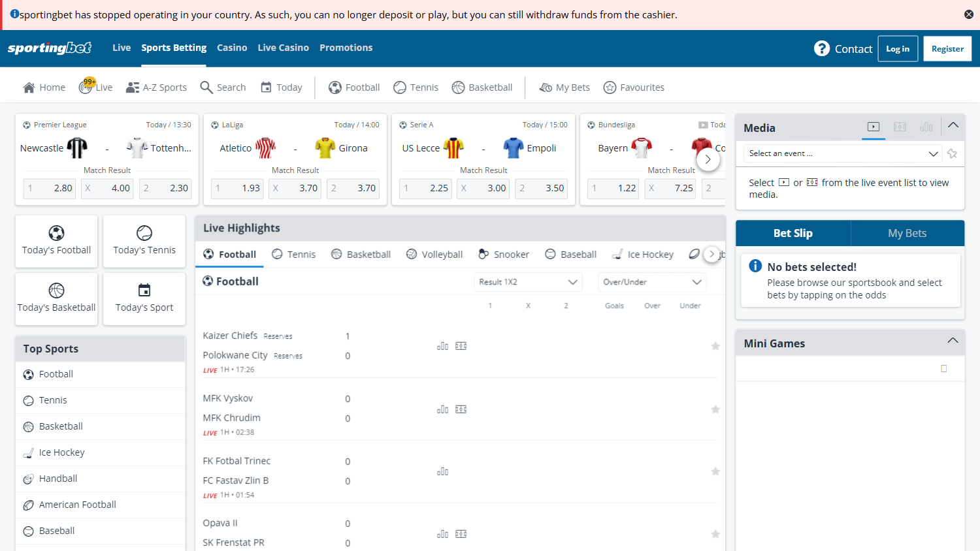Open Baseball in Top Sports
The width and height of the screenshot is (980, 551).
tap(100, 531)
